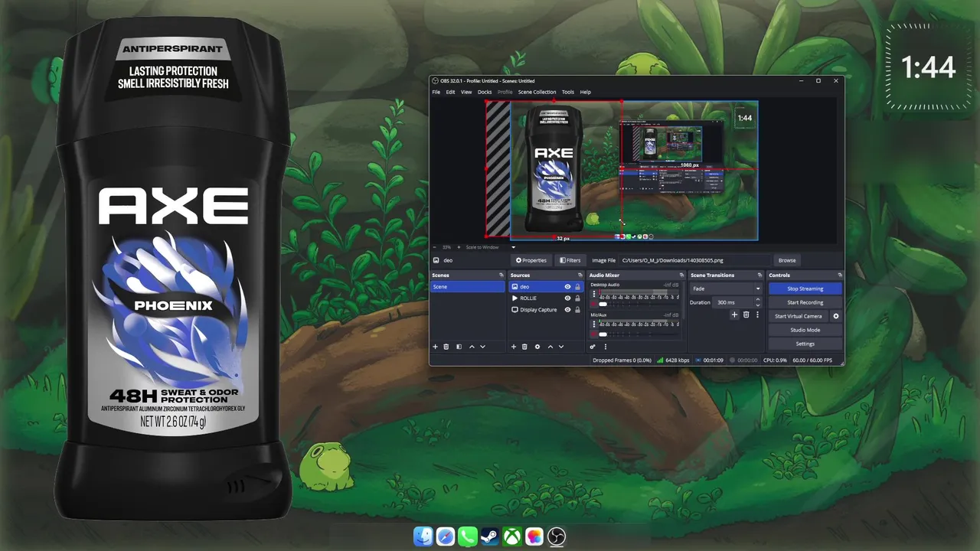Open transition properties three-dot menu
The width and height of the screenshot is (980, 551).
click(758, 315)
